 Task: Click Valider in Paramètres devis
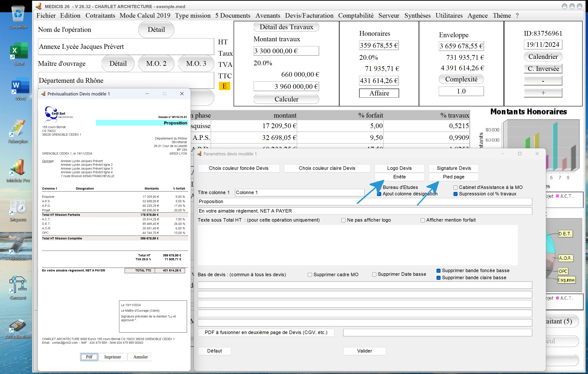[x=364, y=351]
